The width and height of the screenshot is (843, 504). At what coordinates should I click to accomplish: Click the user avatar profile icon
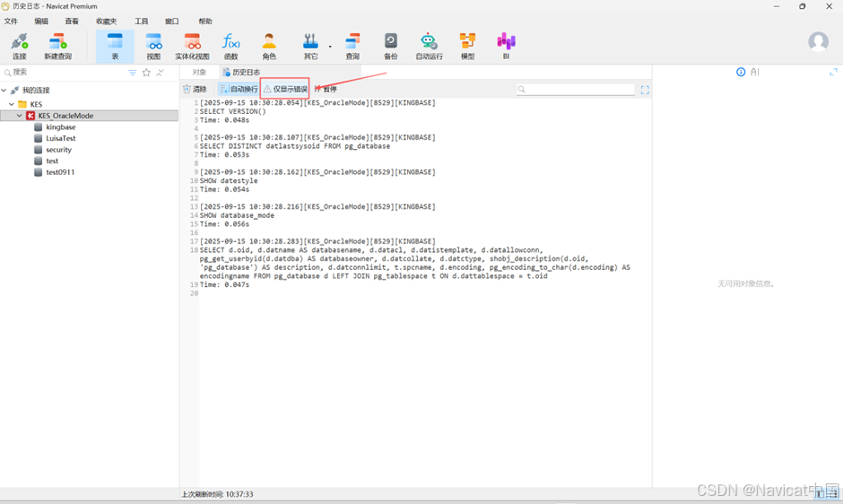(818, 41)
